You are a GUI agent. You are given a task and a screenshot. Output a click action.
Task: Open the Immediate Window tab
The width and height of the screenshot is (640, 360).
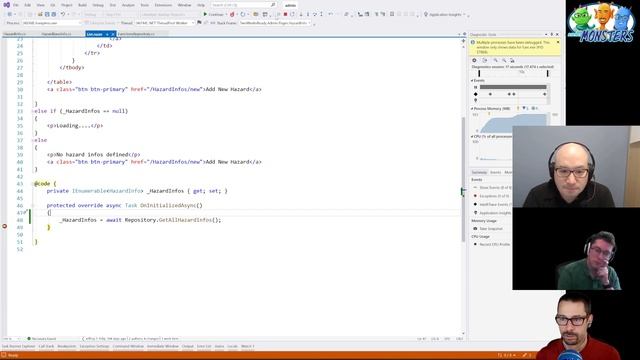pyautogui.click(x=162, y=347)
